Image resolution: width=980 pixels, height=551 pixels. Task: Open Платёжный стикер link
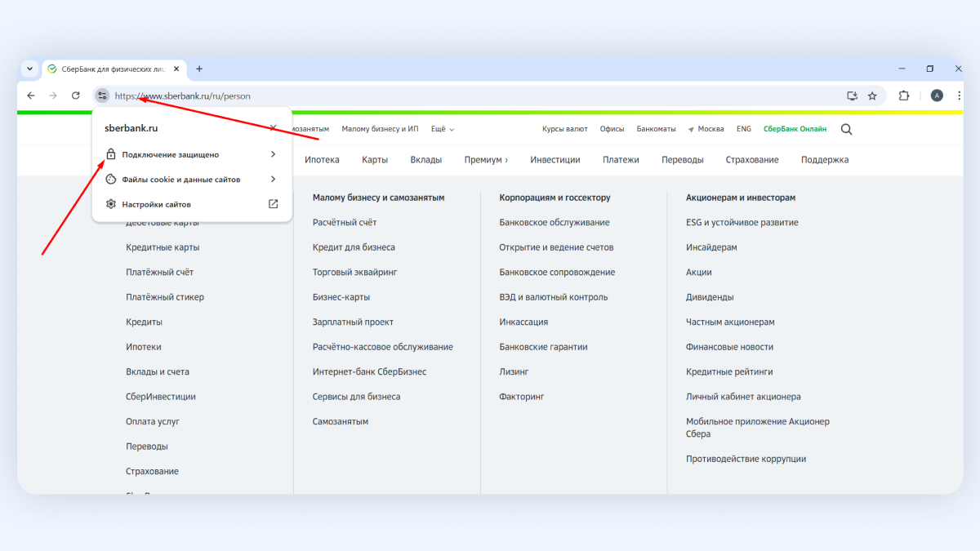pos(165,297)
